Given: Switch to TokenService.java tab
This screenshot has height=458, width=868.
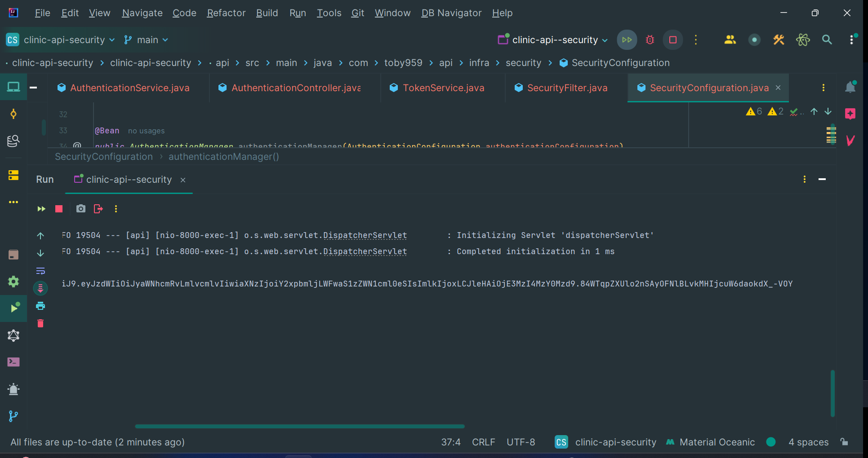Looking at the screenshot, I should coord(437,88).
